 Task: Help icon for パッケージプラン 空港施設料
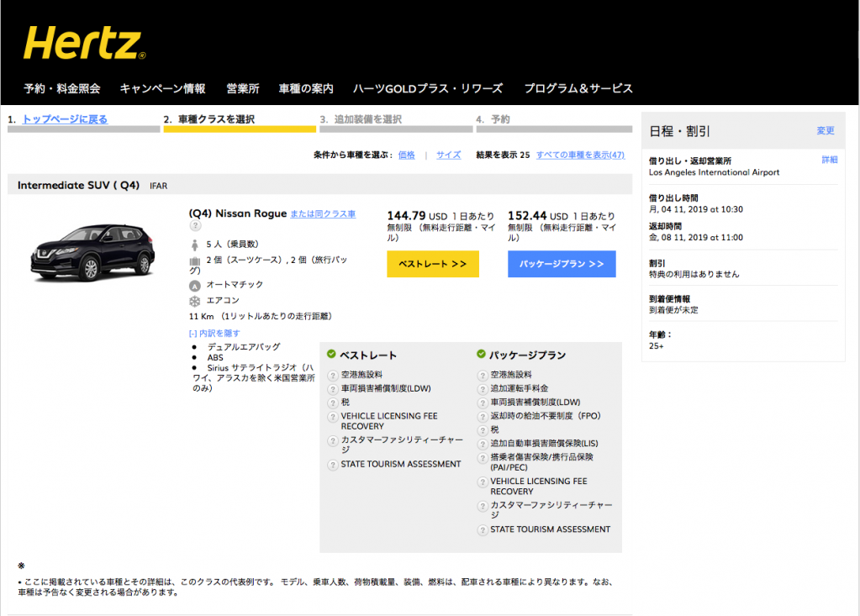[482, 376]
